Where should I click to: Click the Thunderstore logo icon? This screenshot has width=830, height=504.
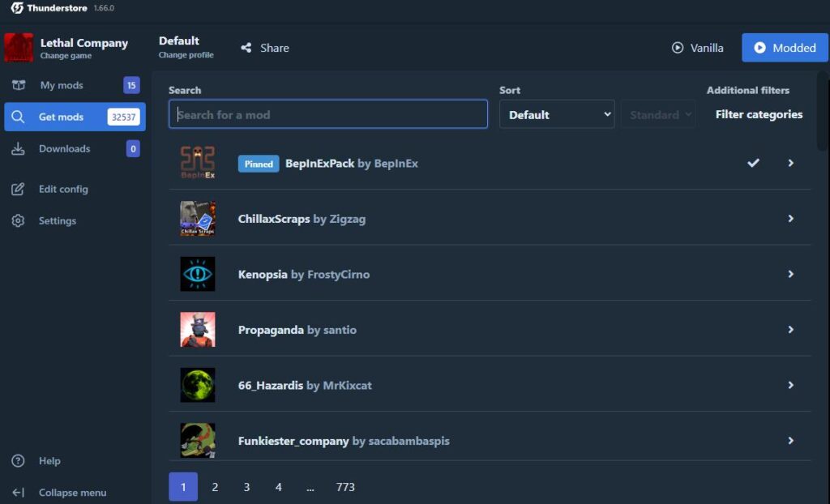tap(16, 8)
